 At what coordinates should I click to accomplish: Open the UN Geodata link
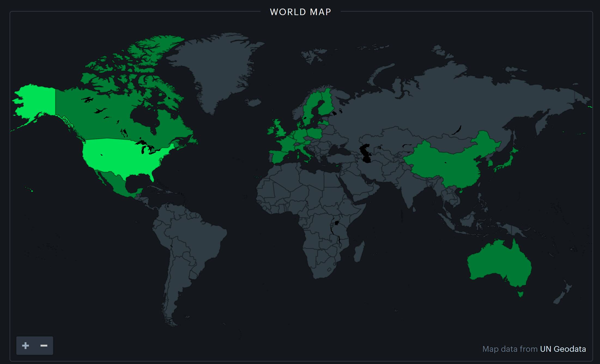(x=563, y=349)
